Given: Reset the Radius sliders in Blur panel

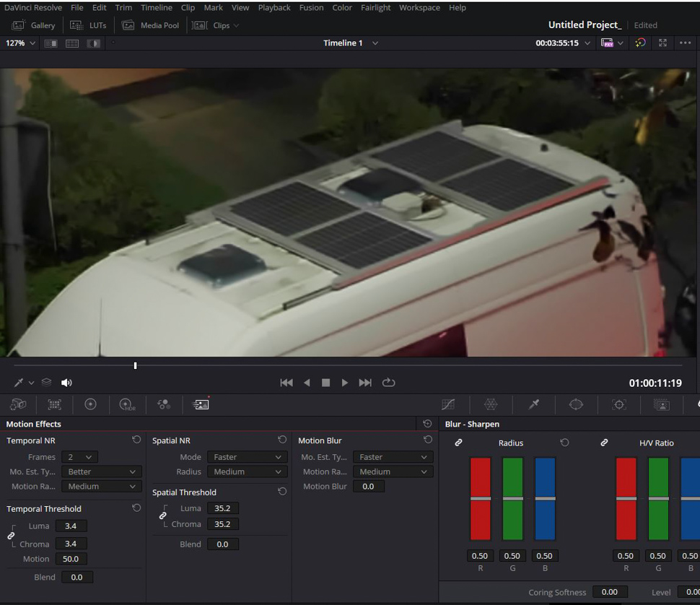Looking at the screenshot, I should point(564,443).
